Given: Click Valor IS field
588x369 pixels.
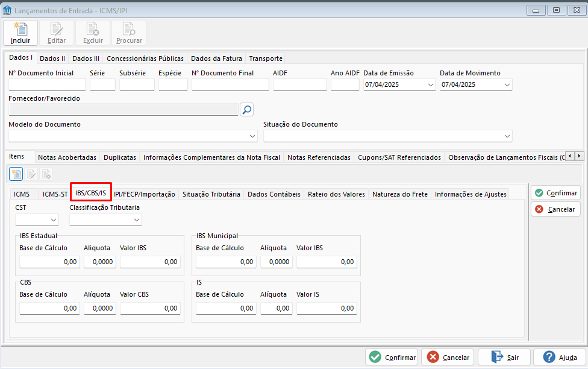Looking at the screenshot, I should tap(327, 308).
